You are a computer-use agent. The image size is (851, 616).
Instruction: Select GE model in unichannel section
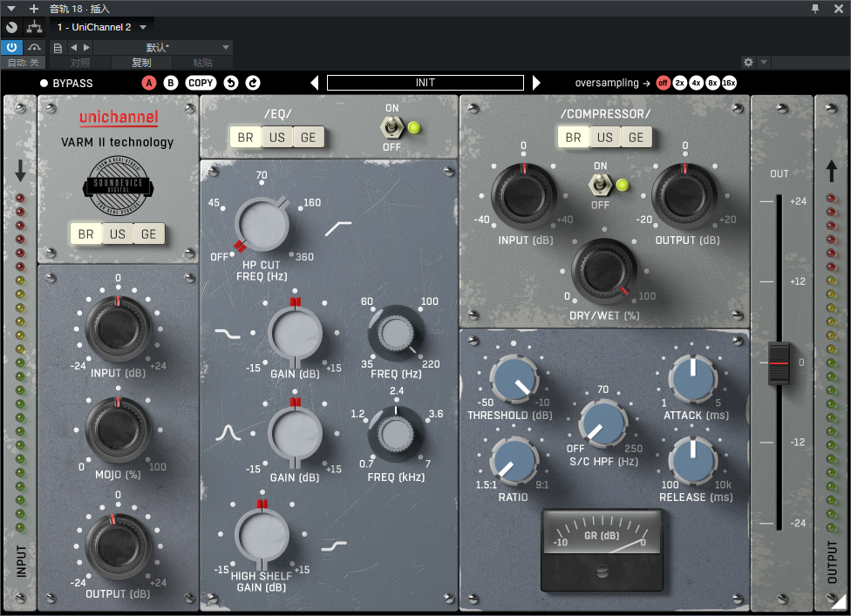click(149, 234)
